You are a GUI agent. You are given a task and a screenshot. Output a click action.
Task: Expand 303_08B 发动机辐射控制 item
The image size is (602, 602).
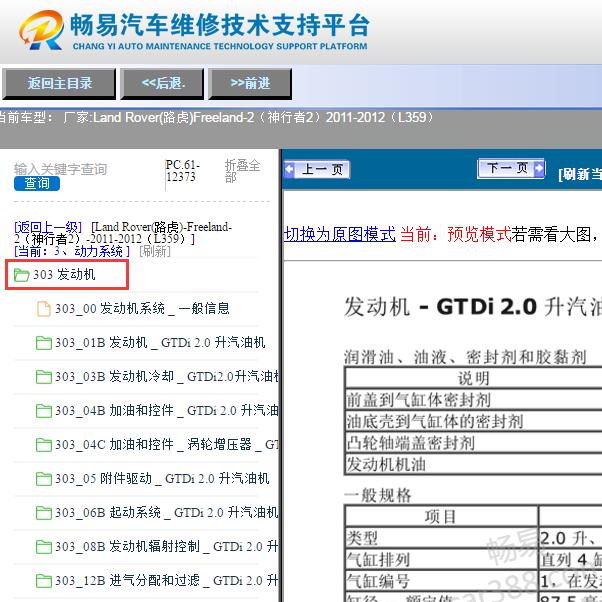pos(167,547)
